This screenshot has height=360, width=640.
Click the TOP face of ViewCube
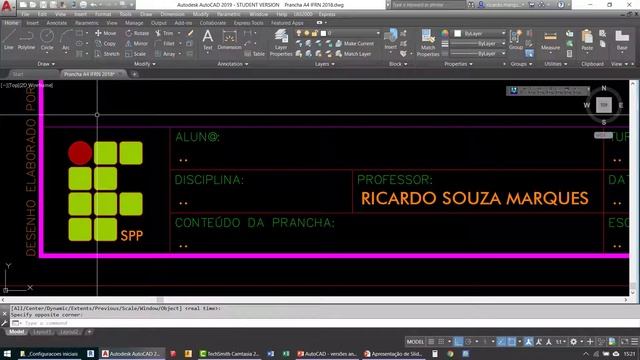coord(604,105)
